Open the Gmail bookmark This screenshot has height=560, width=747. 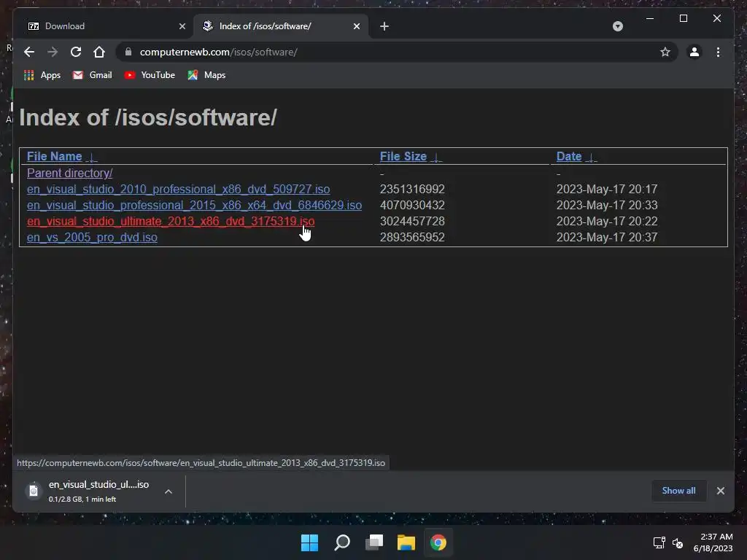tap(93, 75)
